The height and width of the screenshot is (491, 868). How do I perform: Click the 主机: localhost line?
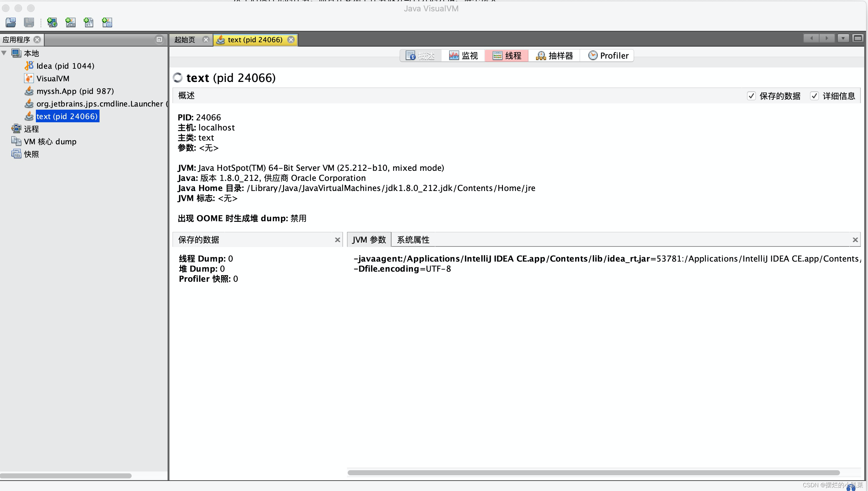pyautogui.click(x=206, y=127)
